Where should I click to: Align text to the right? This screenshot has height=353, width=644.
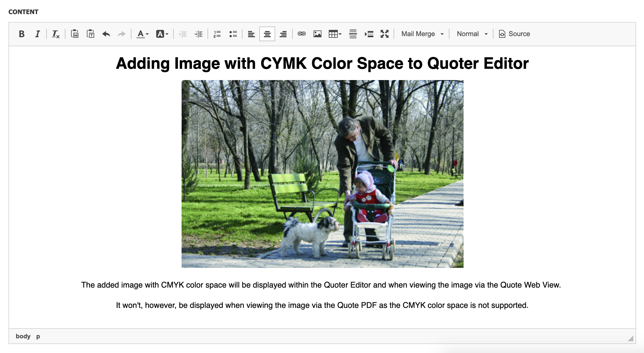[283, 34]
